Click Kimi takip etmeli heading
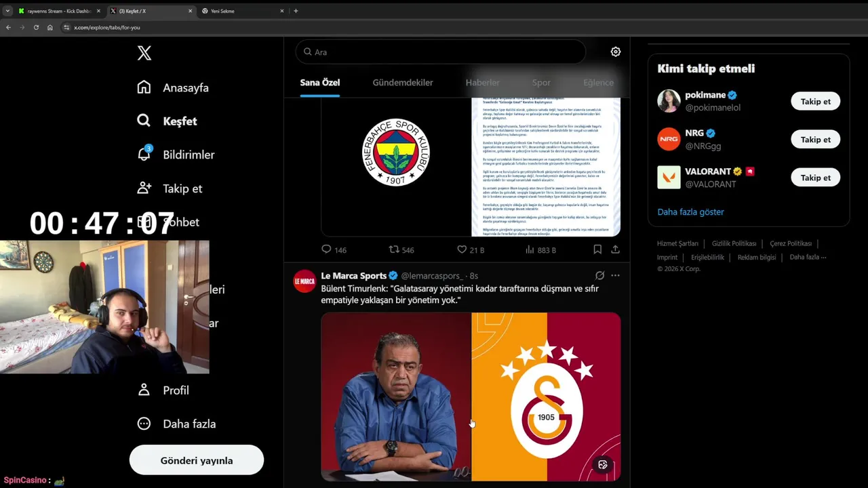This screenshot has height=488, width=868. click(706, 68)
